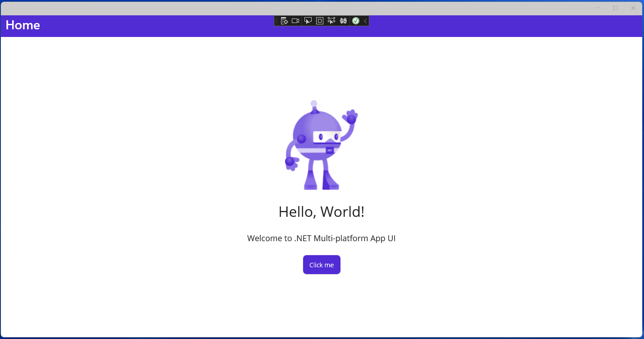Click the green checkmark status icon
Image resolution: width=644 pixels, height=339 pixels.
click(356, 21)
